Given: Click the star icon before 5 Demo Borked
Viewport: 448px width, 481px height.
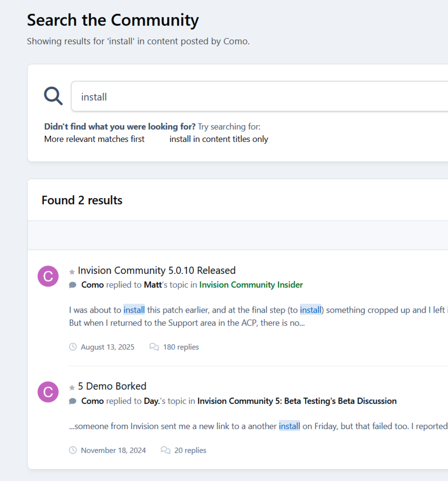Looking at the screenshot, I should click(72, 387).
